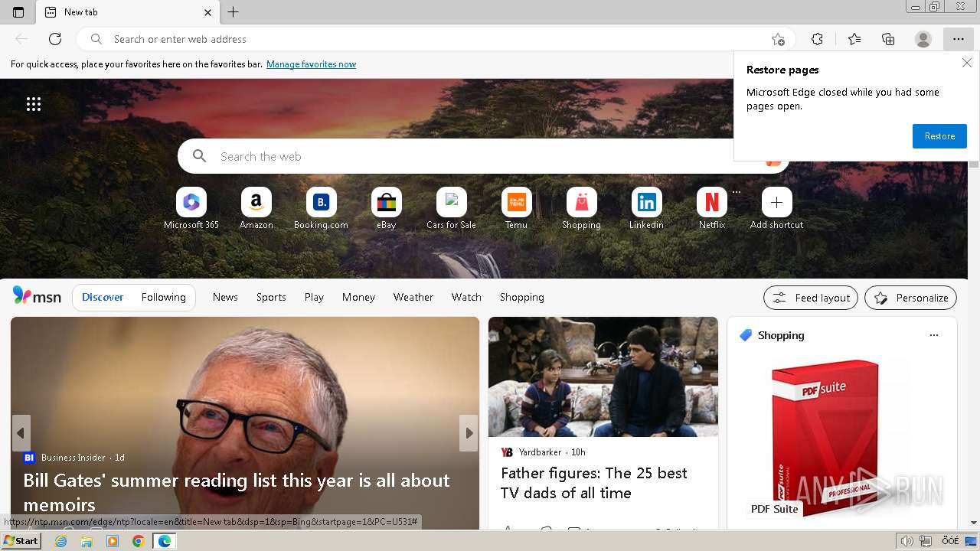Open Cars for Sale shortcut

coord(452,208)
